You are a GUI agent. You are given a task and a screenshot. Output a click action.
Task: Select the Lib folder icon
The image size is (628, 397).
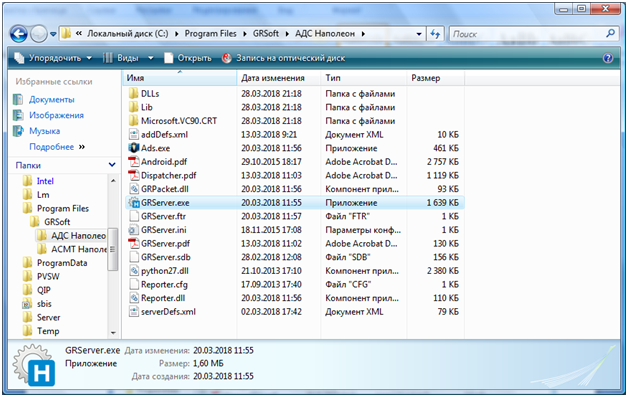coord(133,107)
